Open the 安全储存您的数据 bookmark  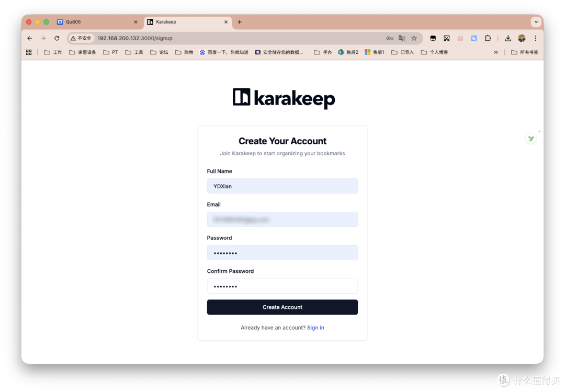[279, 52]
